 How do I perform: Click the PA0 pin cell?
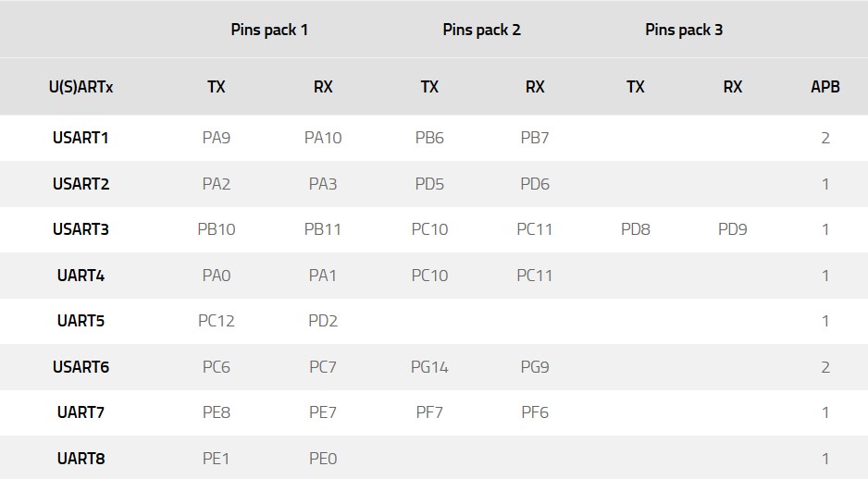click(x=216, y=276)
